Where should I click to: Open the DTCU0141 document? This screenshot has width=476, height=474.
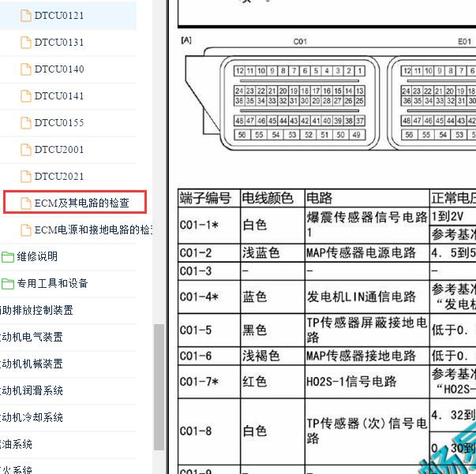coord(59,96)
